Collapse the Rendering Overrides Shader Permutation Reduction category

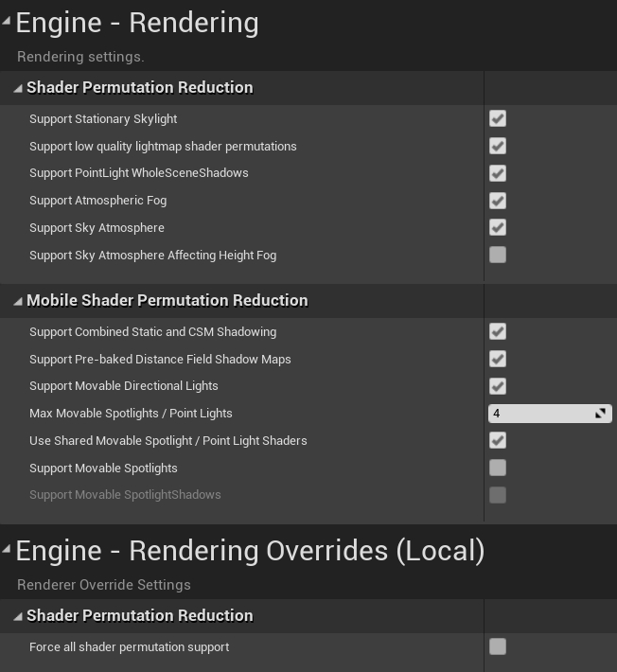click(18, 617)
